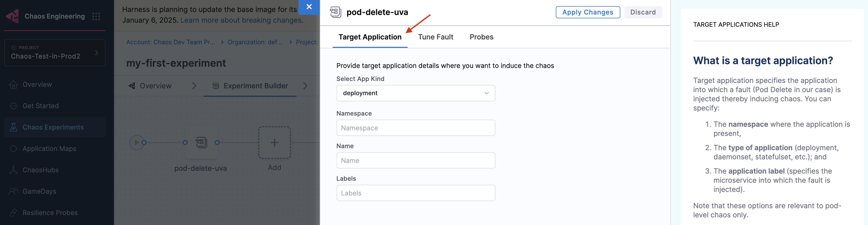Open Get Started in the sidebar
868x225 pixels.
tap(55, 106)
